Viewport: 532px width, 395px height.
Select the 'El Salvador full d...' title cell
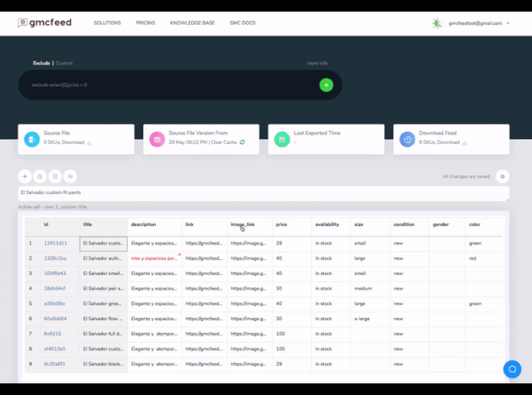click(x=103, y=334)
